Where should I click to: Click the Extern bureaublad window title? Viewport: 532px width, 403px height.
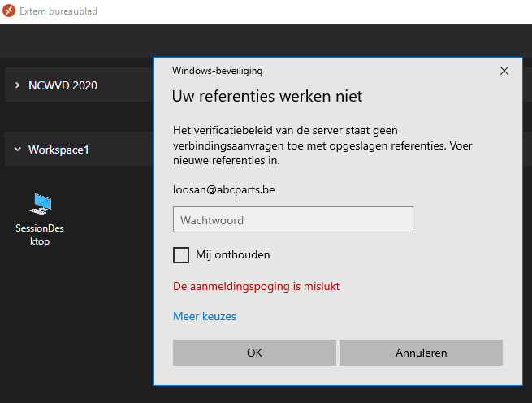(58, 11)
